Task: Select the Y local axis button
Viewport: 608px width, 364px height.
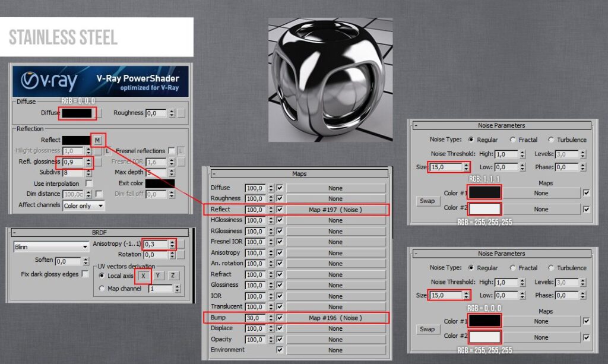Action: point(158,276)
